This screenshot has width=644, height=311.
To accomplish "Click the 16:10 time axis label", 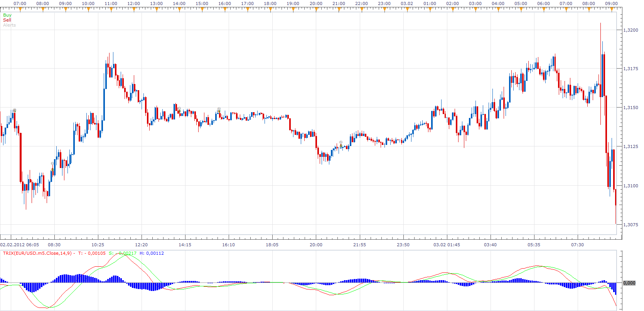I will point(229,245).
